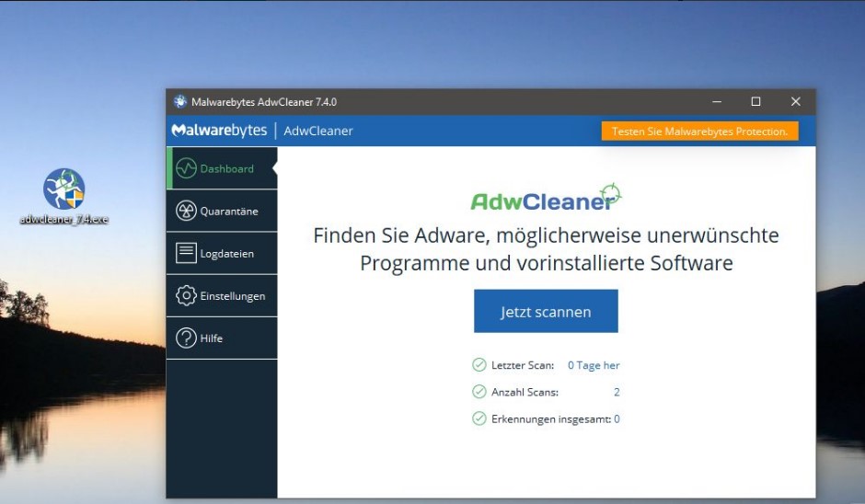The width and height of the screenshot is (865, 504).
Task: Open the Hilfe menu label
Action: 212,338
